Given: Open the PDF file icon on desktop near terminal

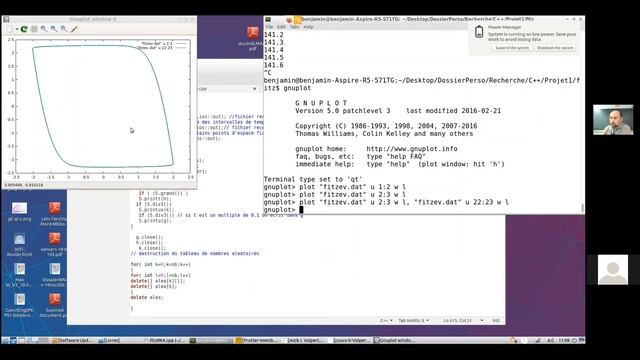Looking at the screenshot, I should 253,39.
